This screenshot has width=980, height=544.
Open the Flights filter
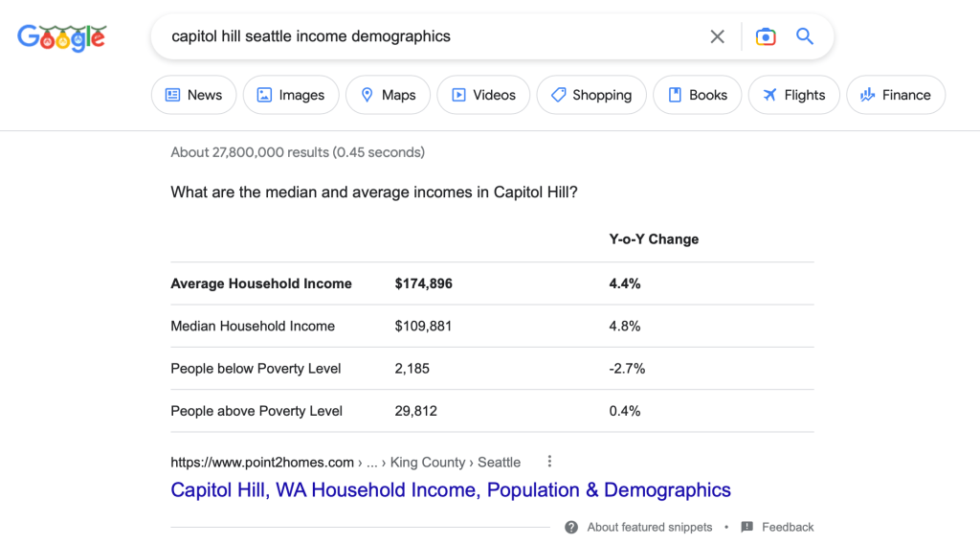coord(793,95)
